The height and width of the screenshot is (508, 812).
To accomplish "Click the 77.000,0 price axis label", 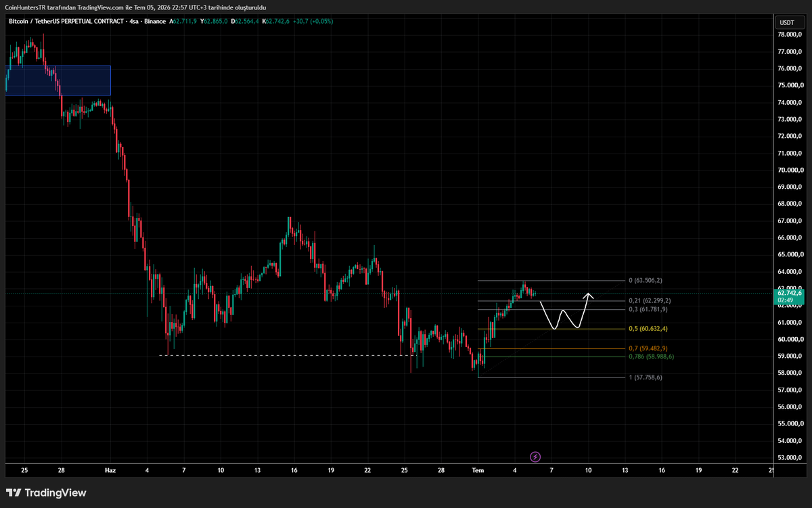I will (790, 51).
